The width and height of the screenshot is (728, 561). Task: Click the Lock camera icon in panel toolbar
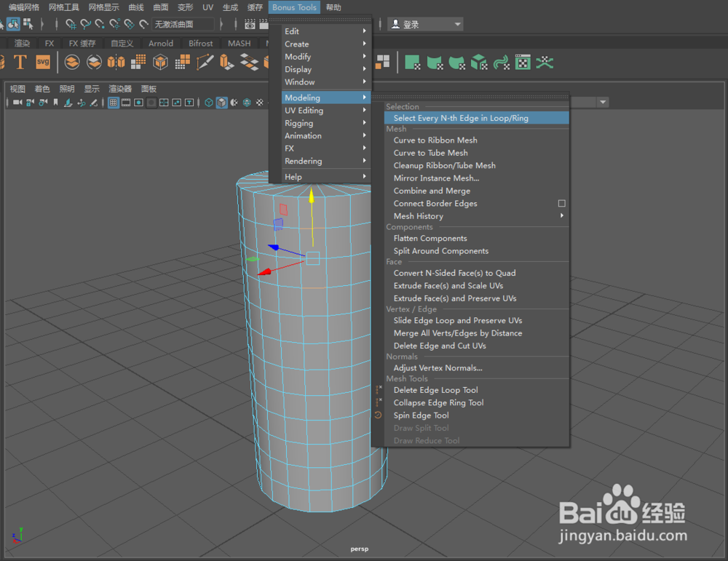30,103
